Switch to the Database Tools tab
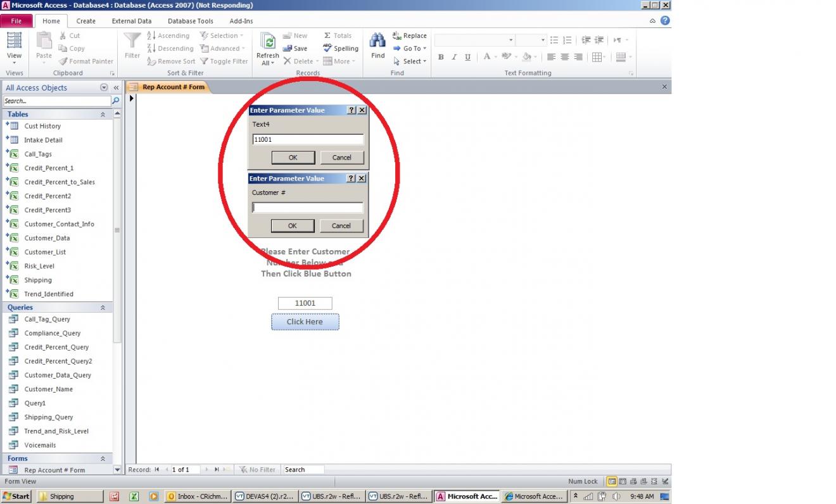Image resolution: width=836 pixels, height=504 pixels. point(191,21)
